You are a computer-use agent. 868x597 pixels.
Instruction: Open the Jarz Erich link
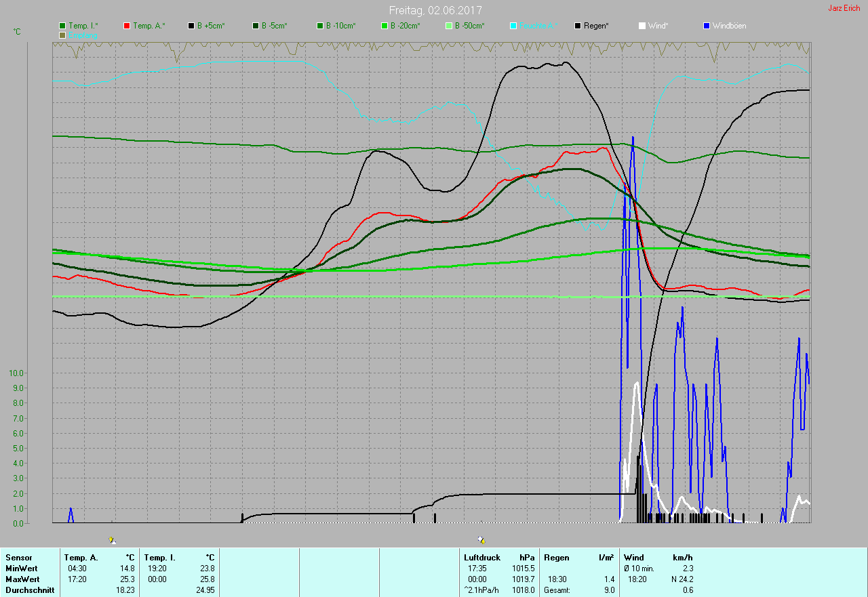click(x=844, y=8)
